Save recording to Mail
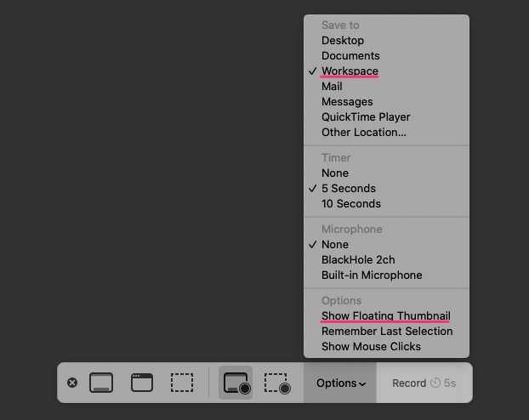This screenshot has height=420, width=529. coord(332,86)
